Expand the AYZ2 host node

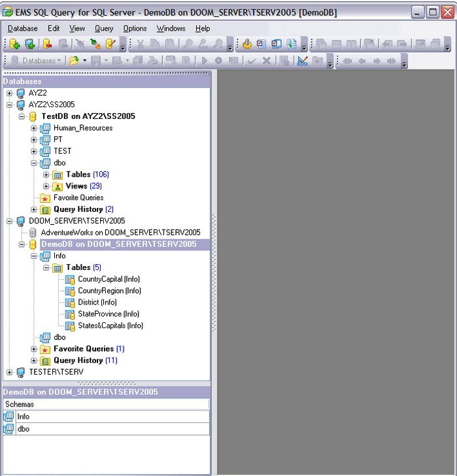[9, 93]
